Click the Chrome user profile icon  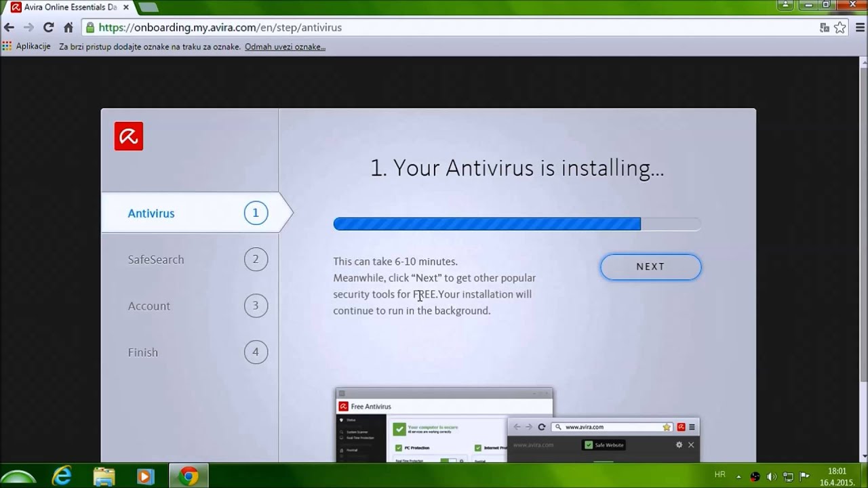(x=787, y=5)
